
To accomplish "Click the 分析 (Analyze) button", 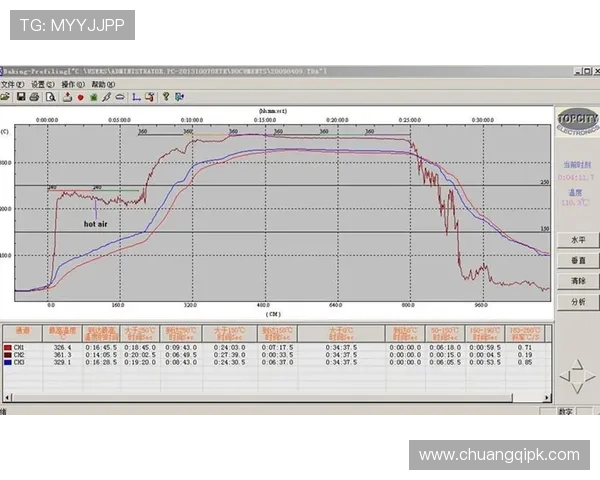I will point(578,302).
